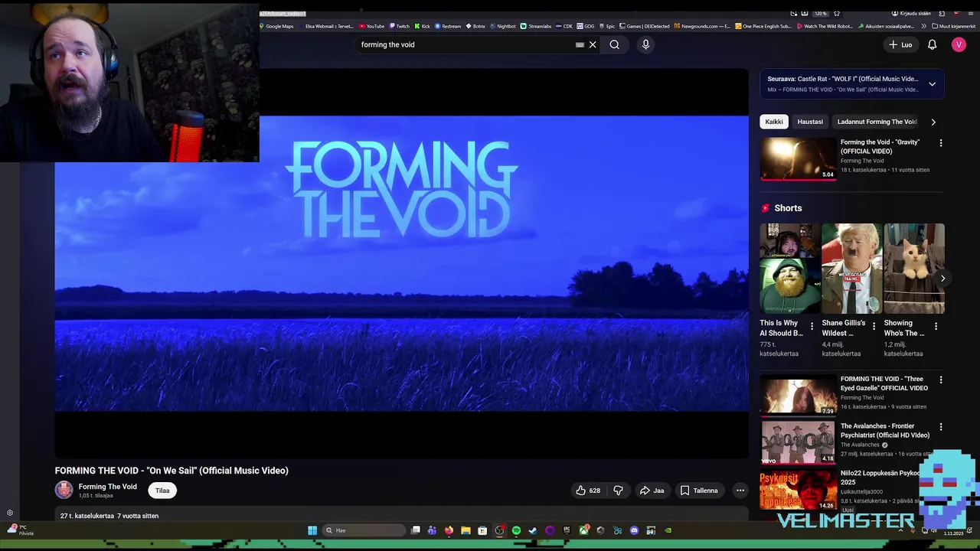The height and width of the screenshot is (551, 980).
Task: Open Spotify from the taskbar
Action: coord(516,530)
